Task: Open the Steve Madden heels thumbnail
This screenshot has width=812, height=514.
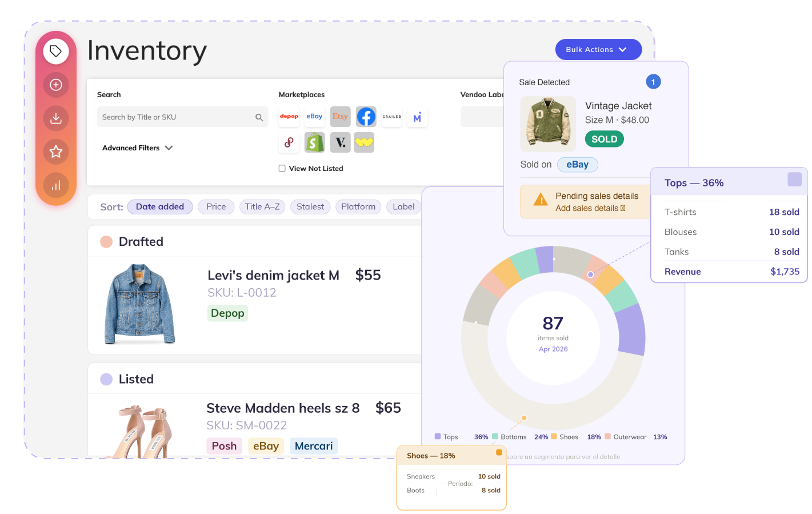Action: 141,431
